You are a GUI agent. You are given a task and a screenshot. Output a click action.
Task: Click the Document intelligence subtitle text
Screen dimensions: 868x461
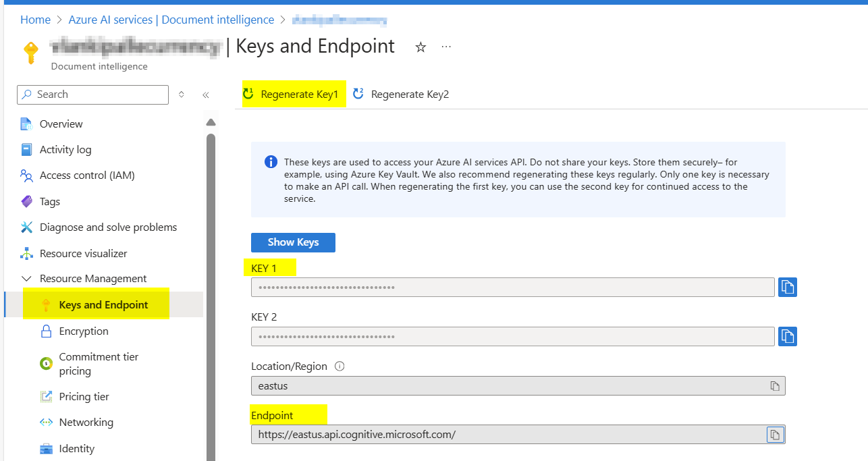99,66
